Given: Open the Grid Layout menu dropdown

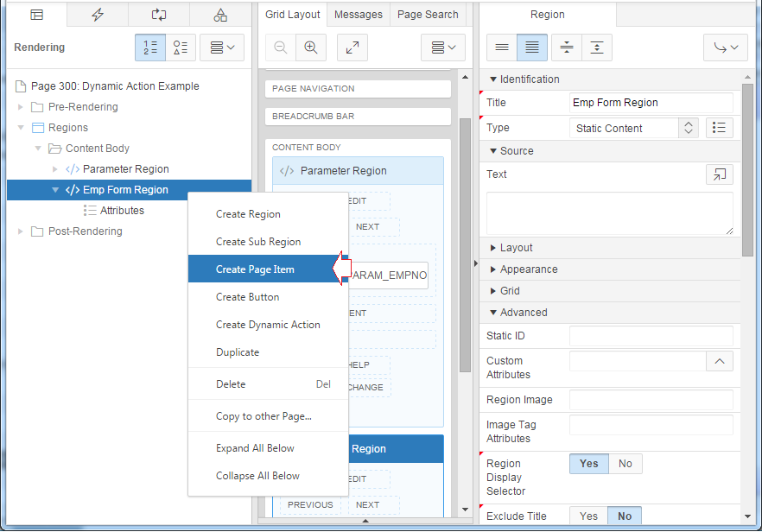Looking at the screenshot, I should pos(443,47).
